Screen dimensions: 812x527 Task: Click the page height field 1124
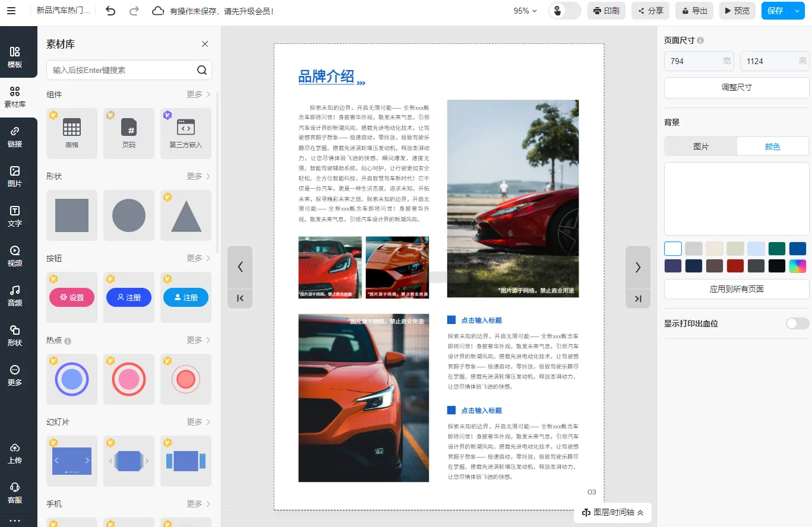pos(775,61)
